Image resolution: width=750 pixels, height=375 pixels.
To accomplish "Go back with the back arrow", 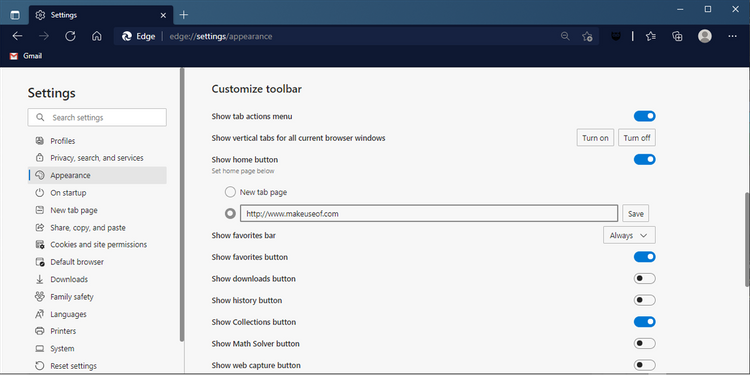I will point(17,36).
